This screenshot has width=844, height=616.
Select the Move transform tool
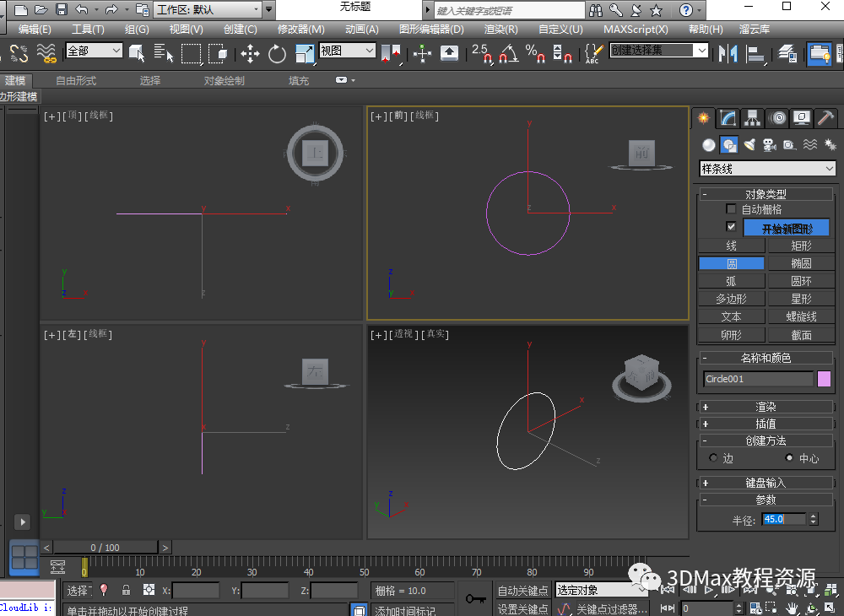[250, 54]
